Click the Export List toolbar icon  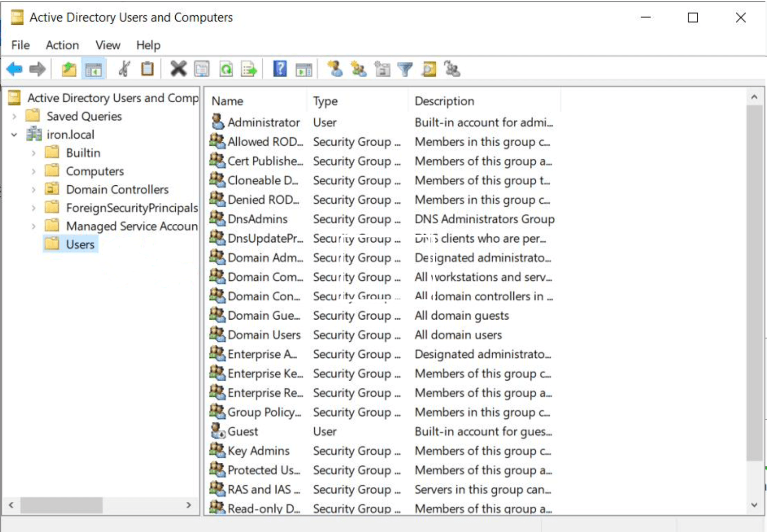coord(249,69)
